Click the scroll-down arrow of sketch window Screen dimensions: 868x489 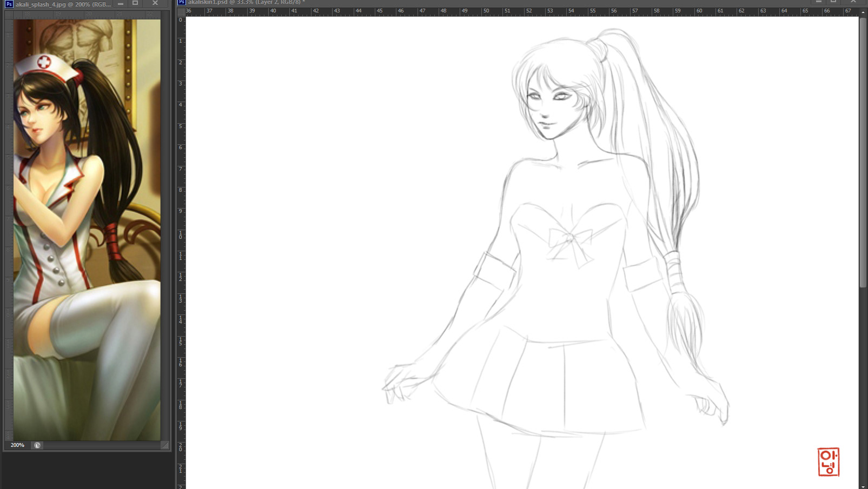[863, 486]
